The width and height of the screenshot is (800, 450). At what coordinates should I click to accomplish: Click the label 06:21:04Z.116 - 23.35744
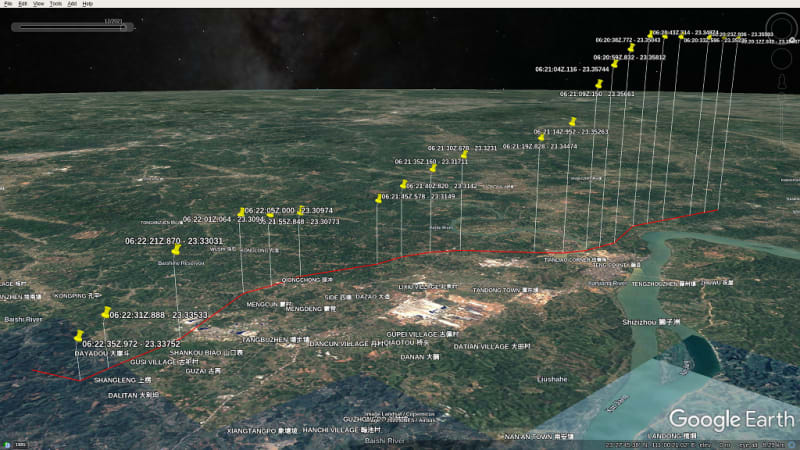(x=572, y=69)
